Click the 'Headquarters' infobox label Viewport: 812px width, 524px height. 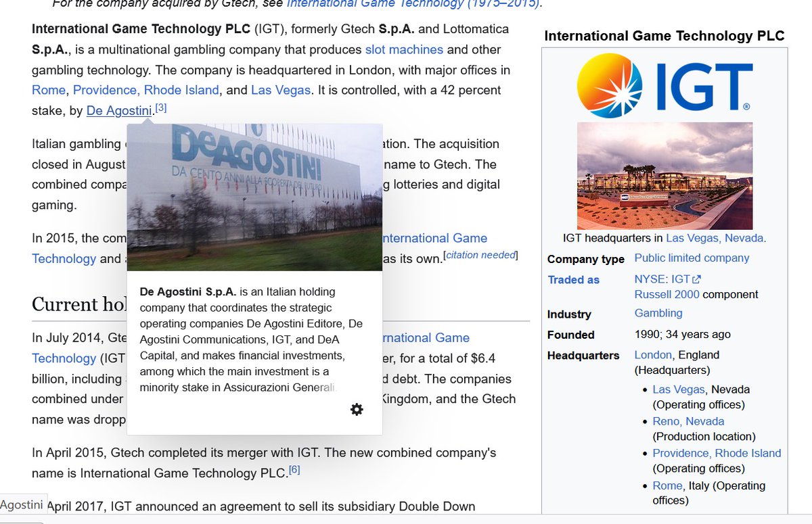point(583,355)
